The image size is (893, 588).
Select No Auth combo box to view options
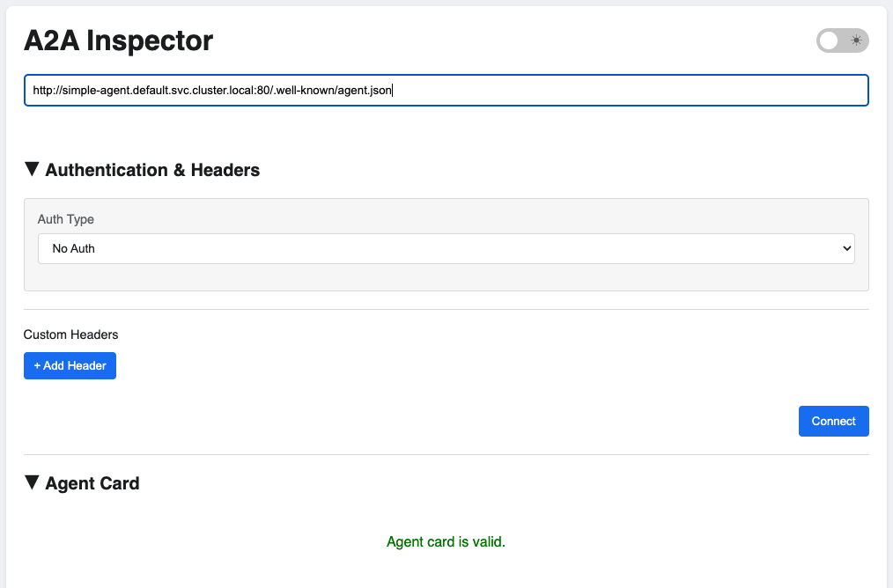pos(446,248)
